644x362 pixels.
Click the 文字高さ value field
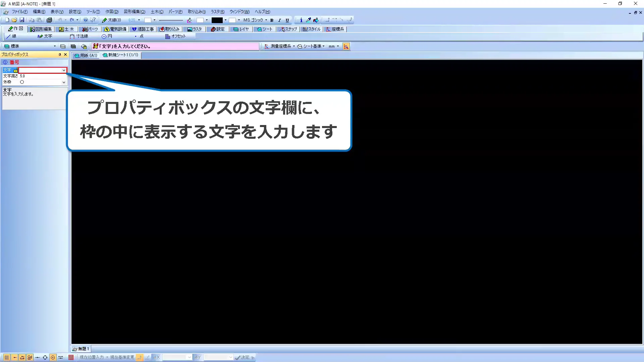coord(40,76)
